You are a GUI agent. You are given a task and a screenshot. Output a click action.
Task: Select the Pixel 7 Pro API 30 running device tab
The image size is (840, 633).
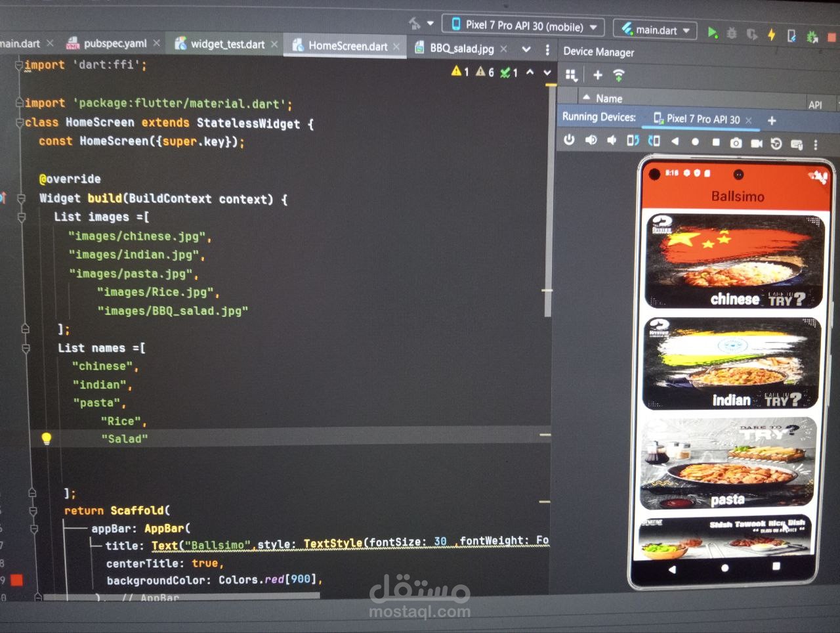[x=703, y=119]
